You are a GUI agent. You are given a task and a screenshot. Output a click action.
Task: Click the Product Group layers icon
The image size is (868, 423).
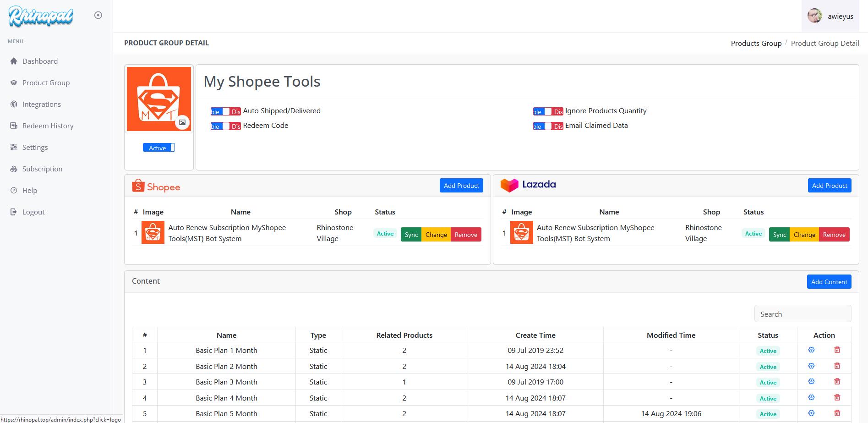[14, 82]
